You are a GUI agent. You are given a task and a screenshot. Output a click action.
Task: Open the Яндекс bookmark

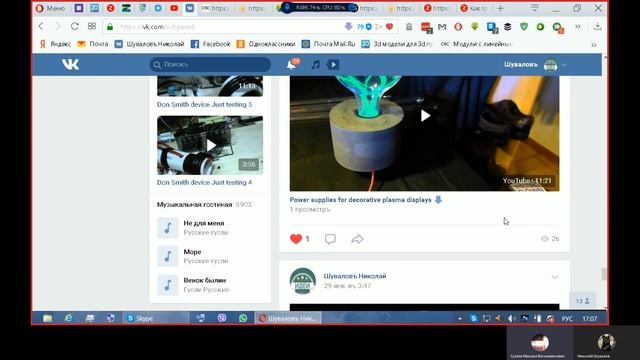click(55, 44)
